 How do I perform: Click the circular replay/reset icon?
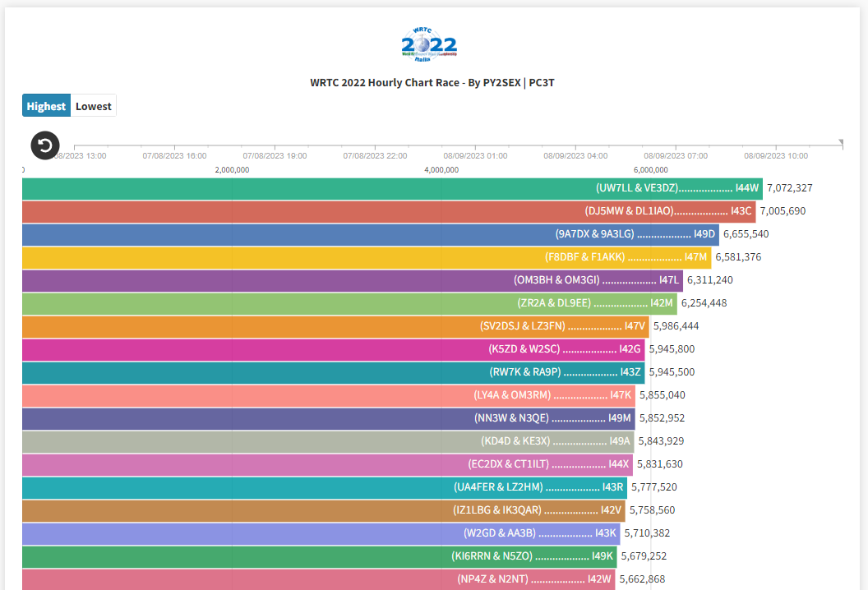pyautogui.click(x=44, y=145)
